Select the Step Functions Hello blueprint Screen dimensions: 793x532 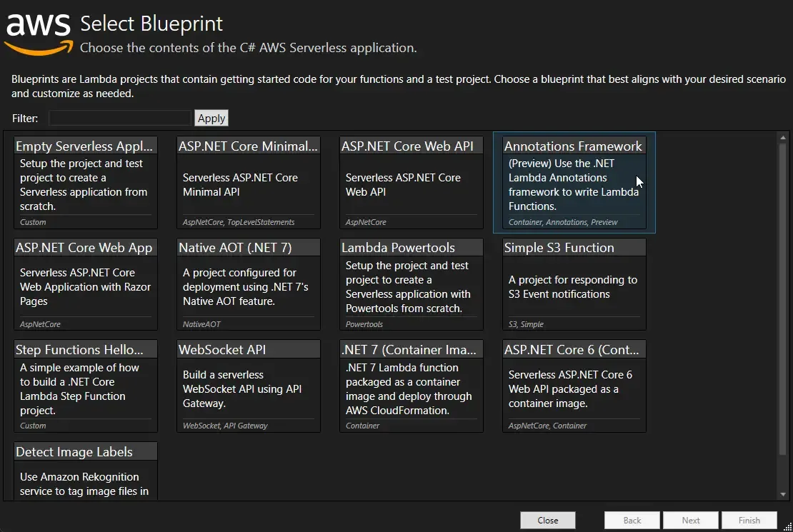coord(85,386)
